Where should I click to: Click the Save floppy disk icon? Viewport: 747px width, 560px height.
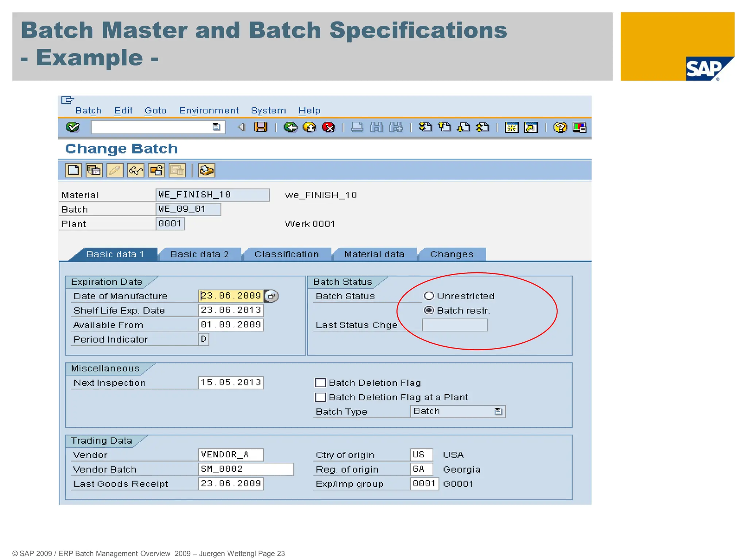(x=261, y=127)
